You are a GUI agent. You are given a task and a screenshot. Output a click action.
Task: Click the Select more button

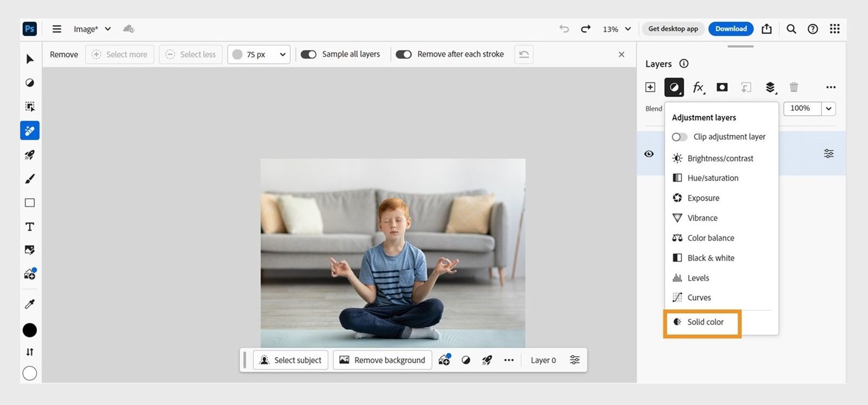pos(120,54)
